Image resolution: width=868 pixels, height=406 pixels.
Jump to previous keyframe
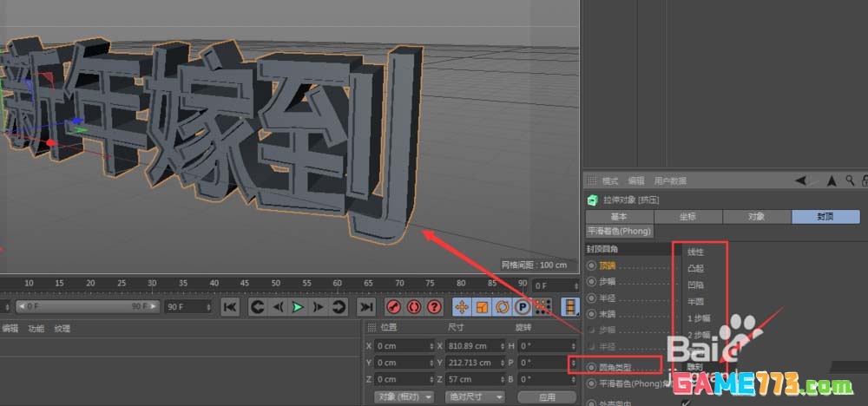[256, 307]
